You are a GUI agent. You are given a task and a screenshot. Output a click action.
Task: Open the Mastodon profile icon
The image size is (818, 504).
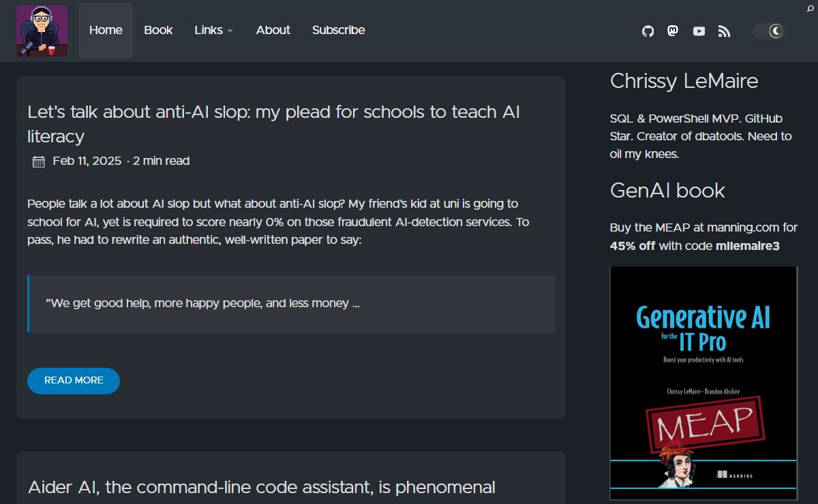pos(673,31)
